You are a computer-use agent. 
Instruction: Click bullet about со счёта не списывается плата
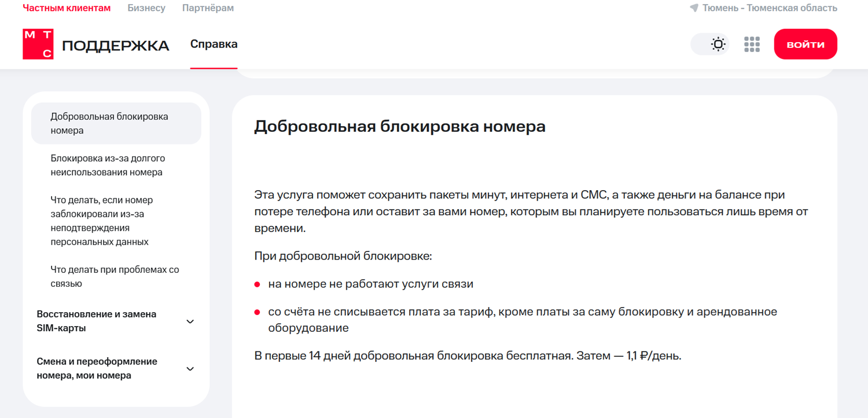523,320
